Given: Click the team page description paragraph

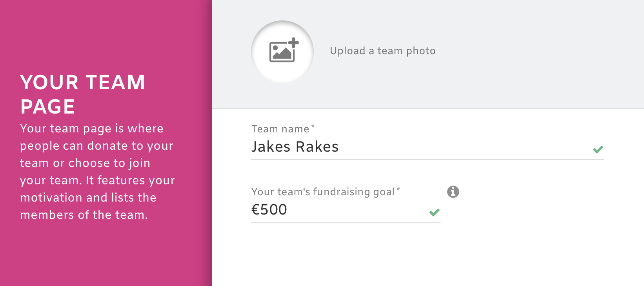Looking at the screenshot, I should (x=98, y=172).
